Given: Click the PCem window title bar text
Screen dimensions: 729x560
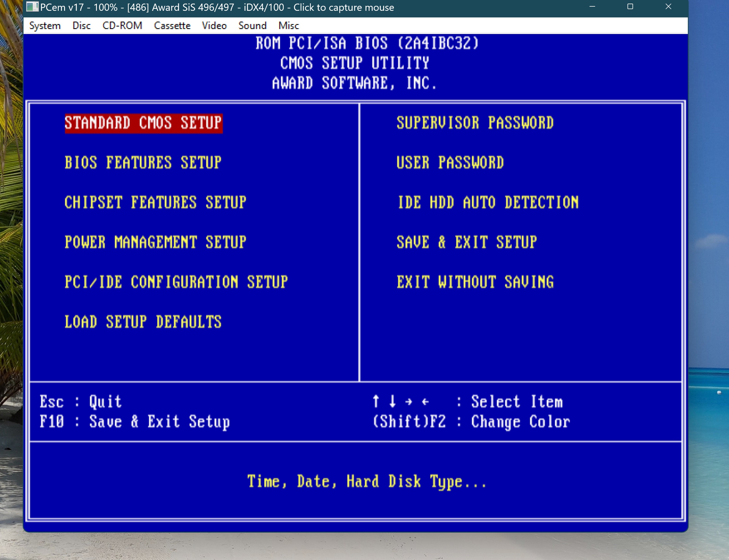Looking at the screenshot, I should [x=217, y=7].
